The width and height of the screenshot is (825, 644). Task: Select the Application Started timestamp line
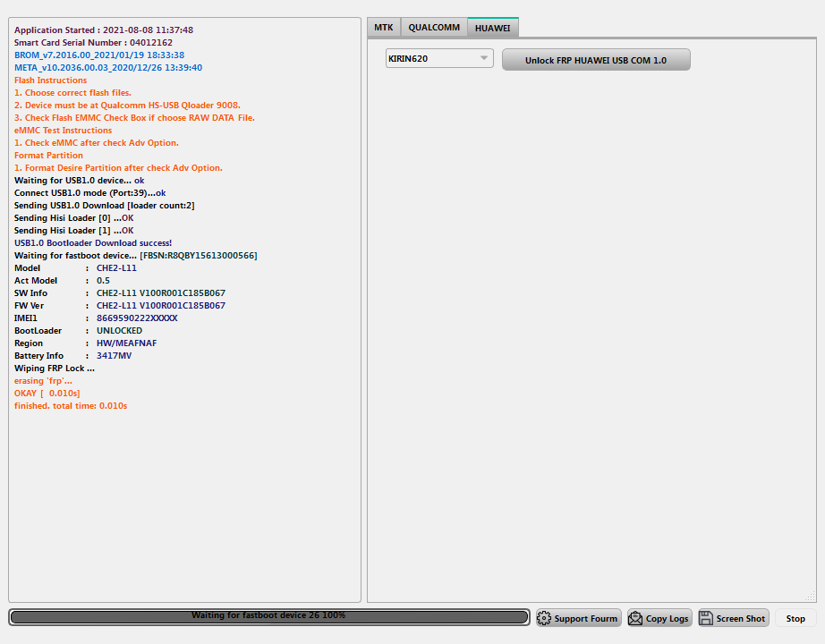pyautogui.click(x=104, y=30)
